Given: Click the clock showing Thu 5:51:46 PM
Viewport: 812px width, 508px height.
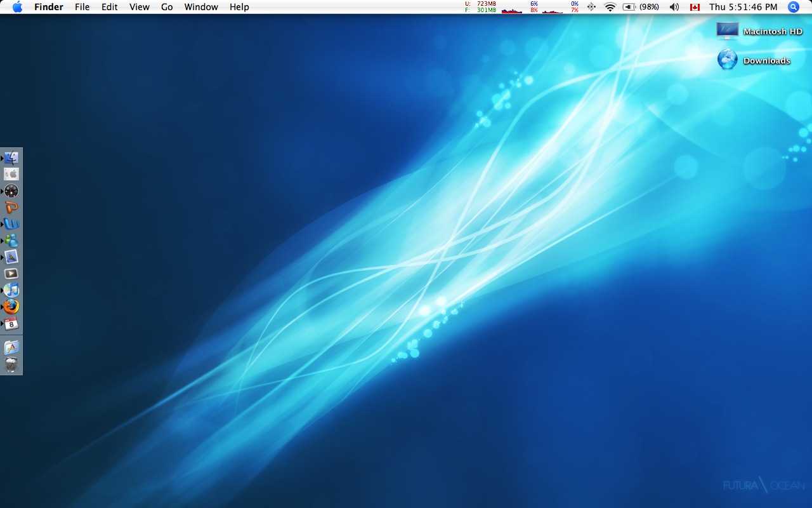Looking at the screenshot, I should [x=743, y=7].
